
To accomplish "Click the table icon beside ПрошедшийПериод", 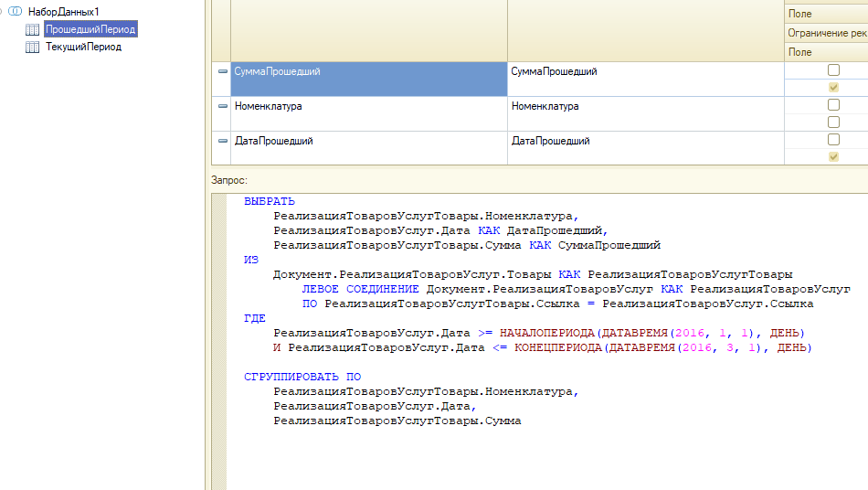I will tap(32, 29).
